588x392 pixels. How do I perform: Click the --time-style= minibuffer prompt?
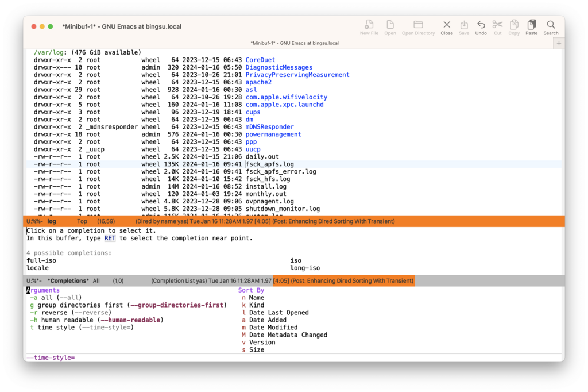(51, 358)
